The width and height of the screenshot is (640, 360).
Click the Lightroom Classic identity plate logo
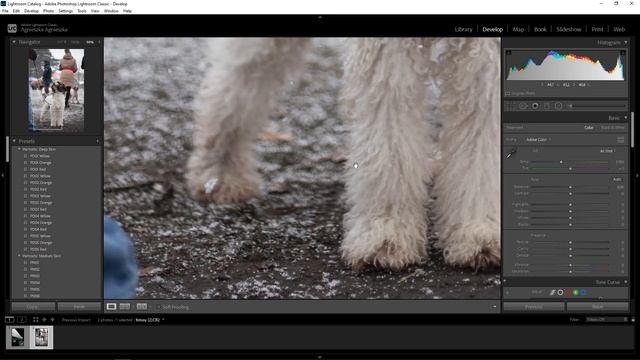pos(12,28)
